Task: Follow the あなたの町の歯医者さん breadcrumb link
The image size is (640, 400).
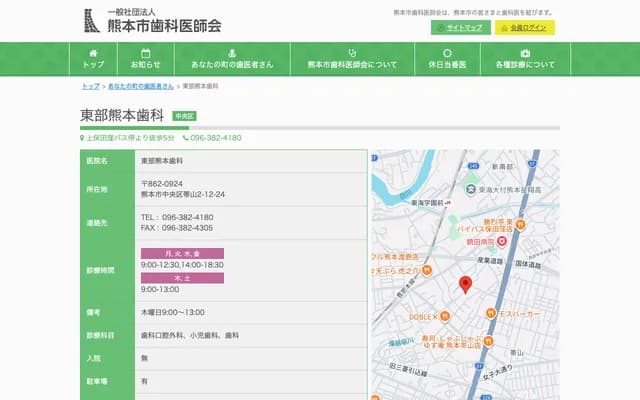Action: pyautogui.click(x=141, y=86)
